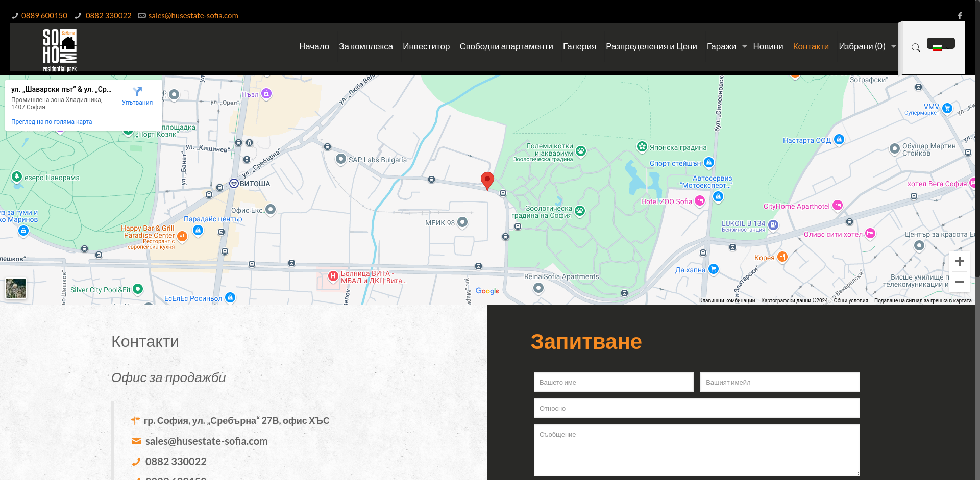This screenshot has height=480, width=980.
Task: Toggle satellite view using the map thumbnail
Action: (x=16, y=288)
